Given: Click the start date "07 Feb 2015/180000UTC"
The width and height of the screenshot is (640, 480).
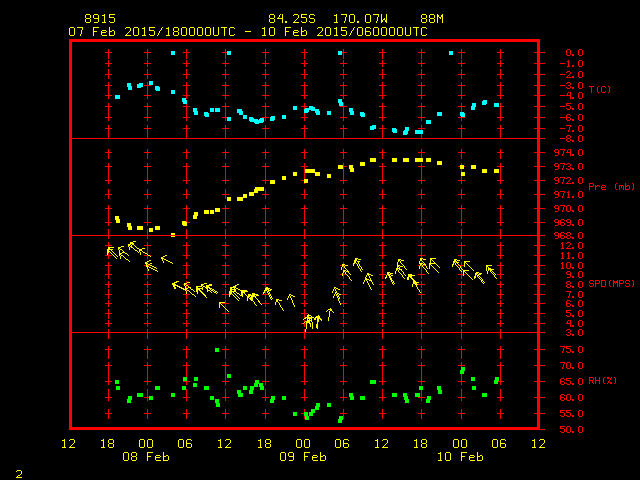Looking at the screenshot, I should pos(152,32).
